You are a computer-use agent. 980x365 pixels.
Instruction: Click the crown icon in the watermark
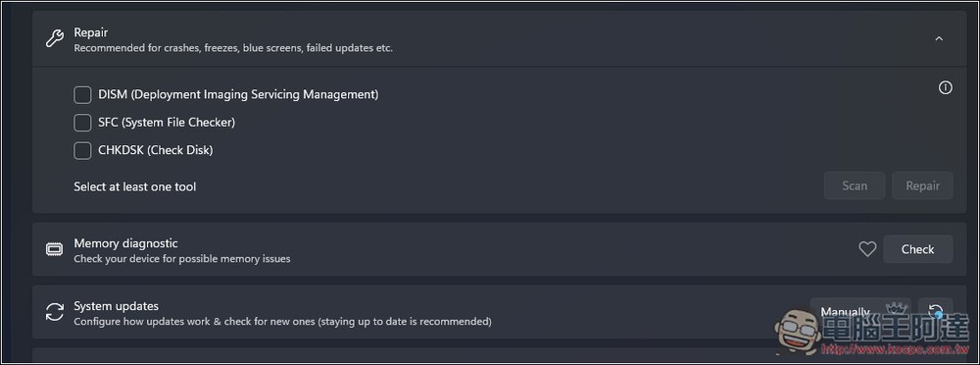(x=897, y=308)
